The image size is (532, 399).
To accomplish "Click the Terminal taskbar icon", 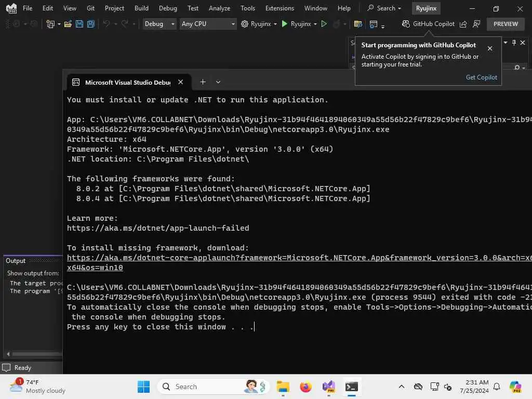I will pyautogui.click(x=352, y=387).
